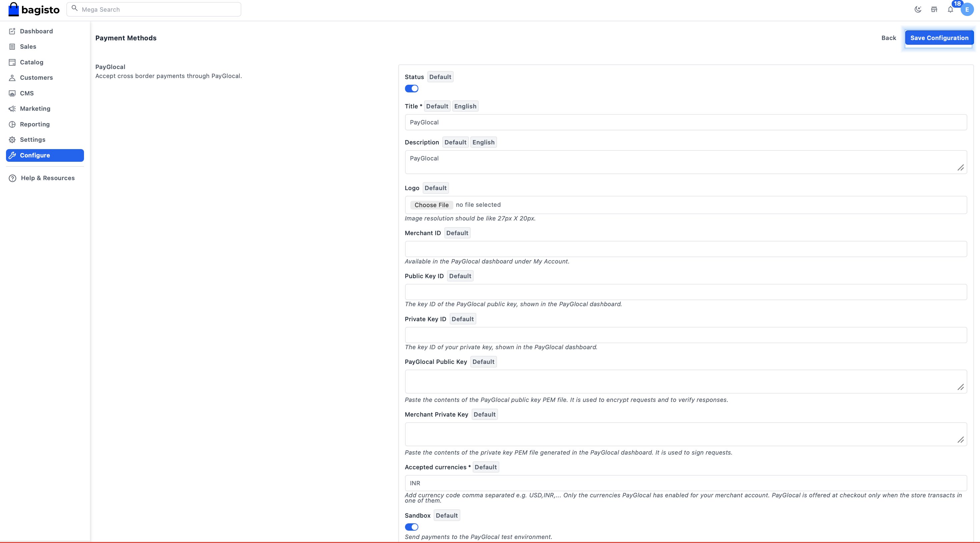Viewport: 980px width, 543px height.
Task: Click Choose File for Logo
Action: [431, 205]
